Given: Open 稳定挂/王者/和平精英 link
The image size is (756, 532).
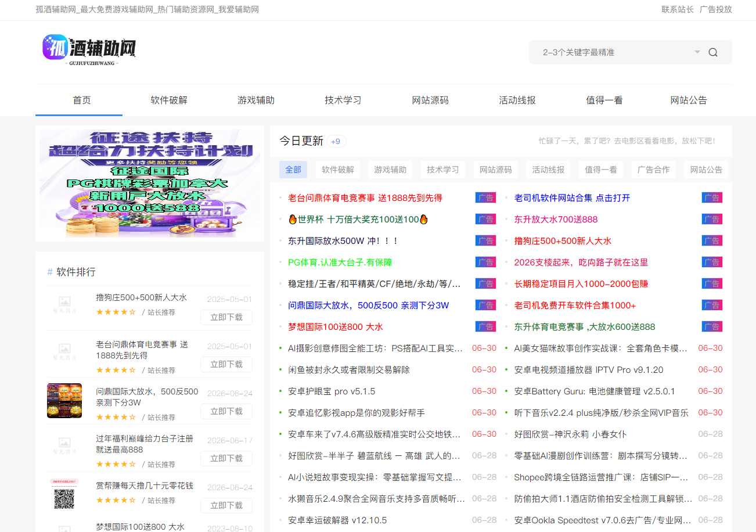Looking at the screenshot, I should 375,283.
